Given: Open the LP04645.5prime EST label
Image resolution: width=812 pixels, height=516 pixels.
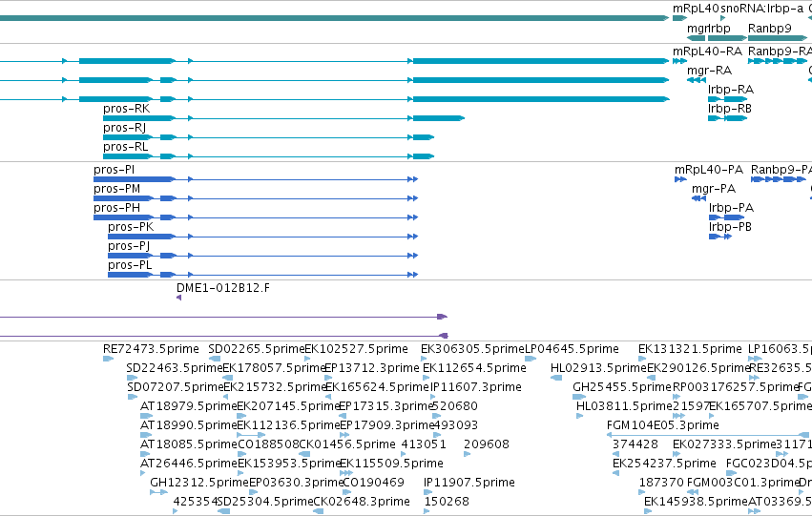Looking at the screenshot, I should pos(572,349).
